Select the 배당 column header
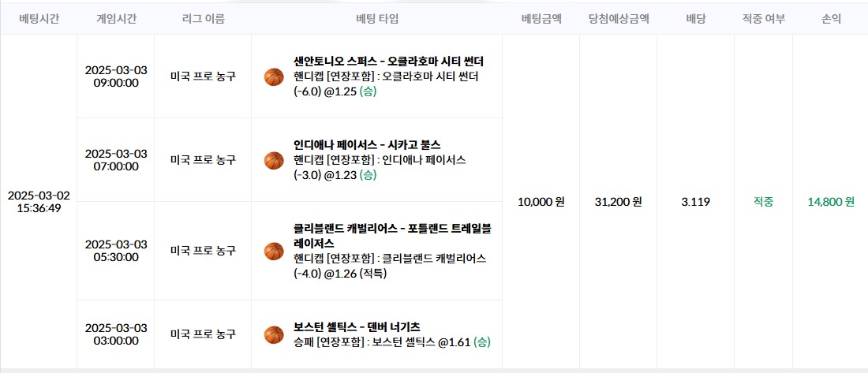This screenshot has width=868, height=373. click(x=695, y=19)
